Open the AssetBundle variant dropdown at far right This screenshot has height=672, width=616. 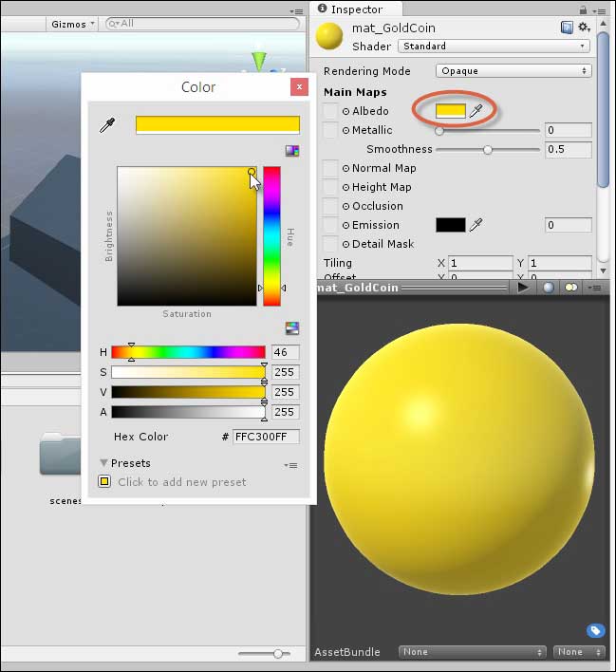click(579, 652)
